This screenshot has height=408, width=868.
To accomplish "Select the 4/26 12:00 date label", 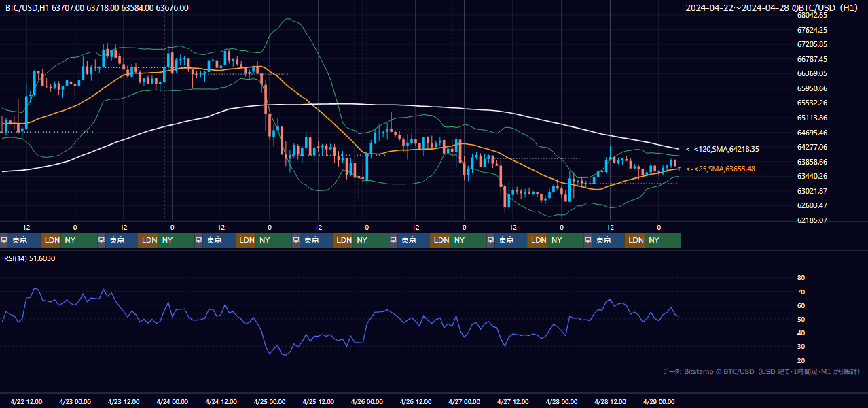I will pyautogui.click(x=416, y=401).
